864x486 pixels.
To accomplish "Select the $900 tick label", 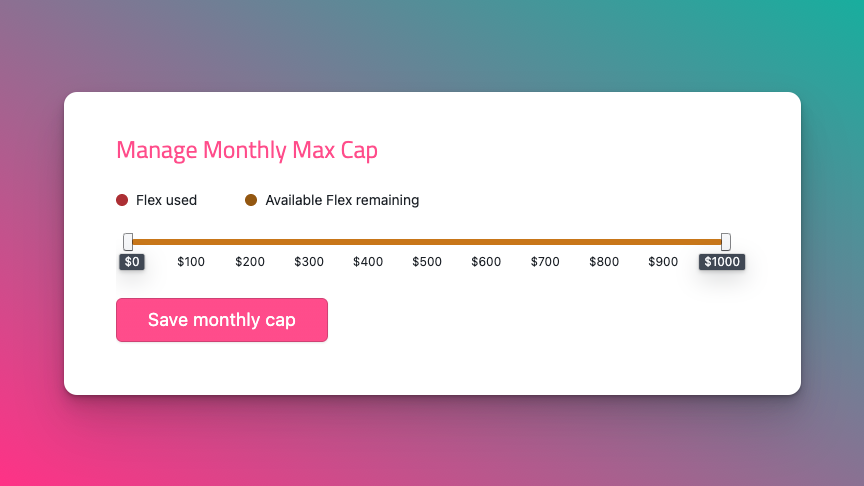I will click(x=662, y=262).
